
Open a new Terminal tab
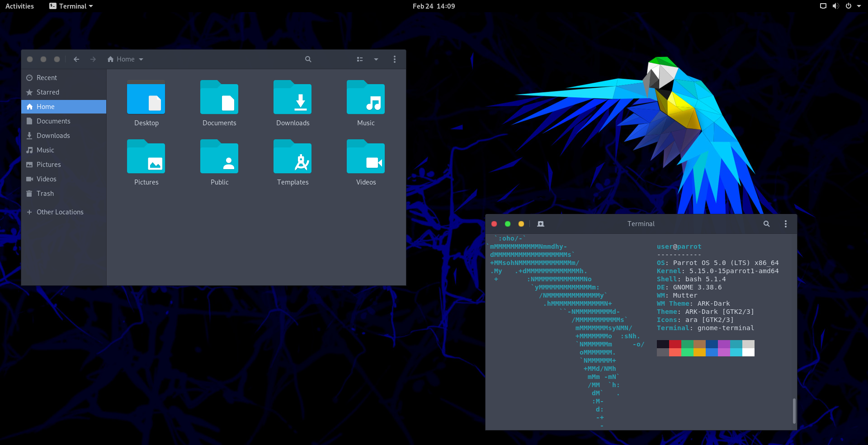point(540,223)
